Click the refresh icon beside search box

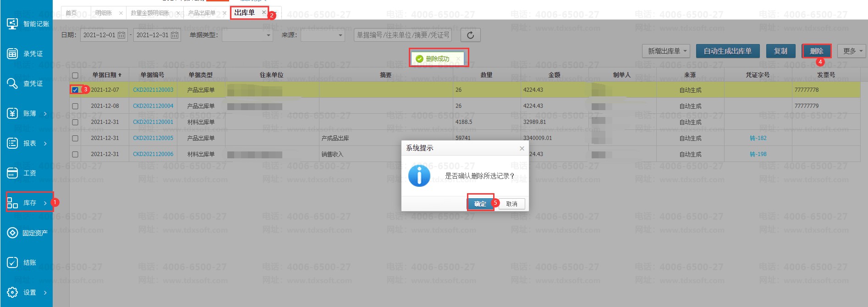click(x=470, y=35)
